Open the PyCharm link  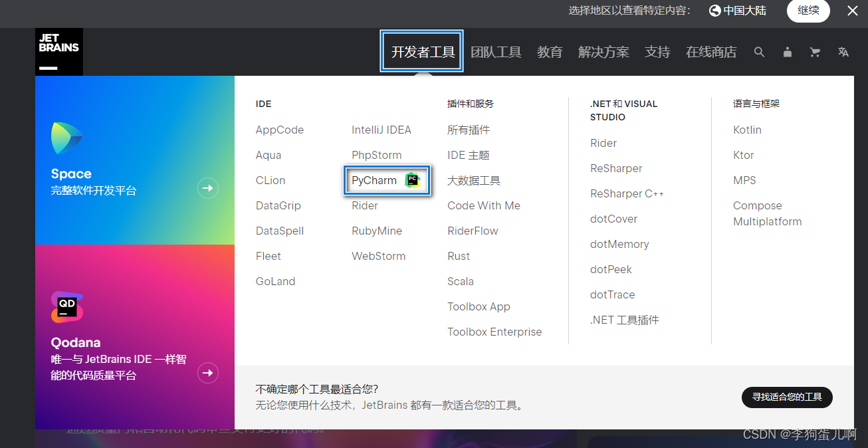(x=374, y=180)
